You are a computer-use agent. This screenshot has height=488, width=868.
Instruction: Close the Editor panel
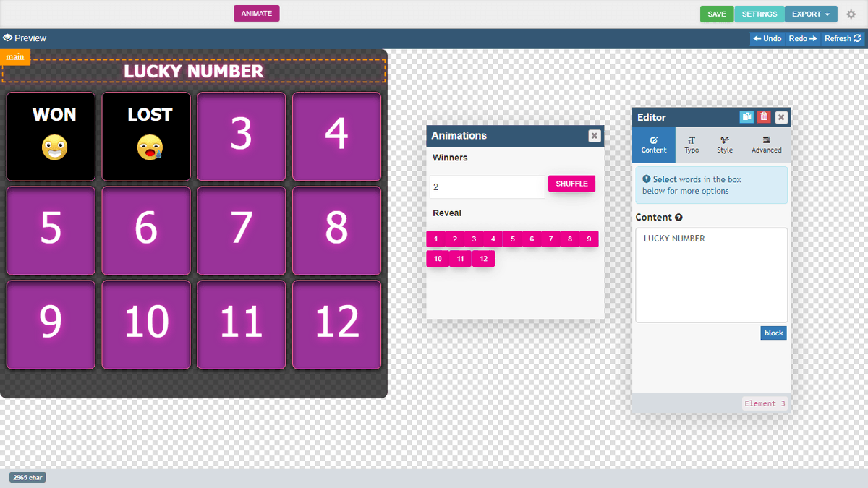click(x=781, y=117)
